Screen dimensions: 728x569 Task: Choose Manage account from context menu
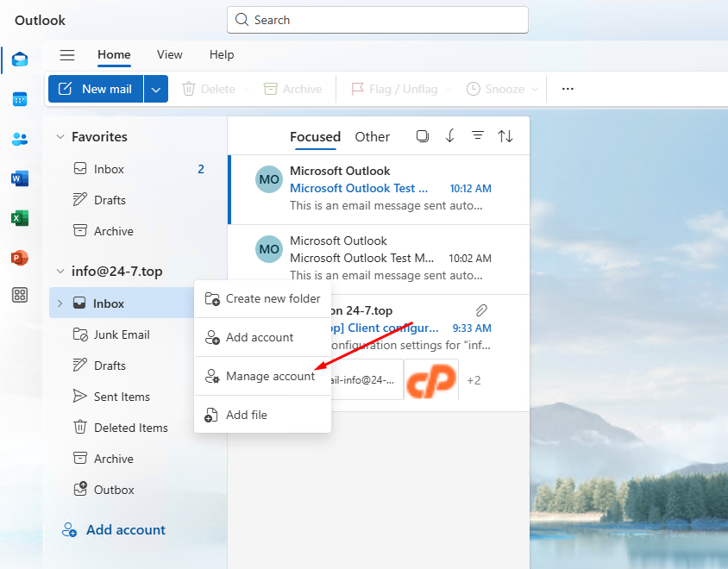tap(270, 376)
